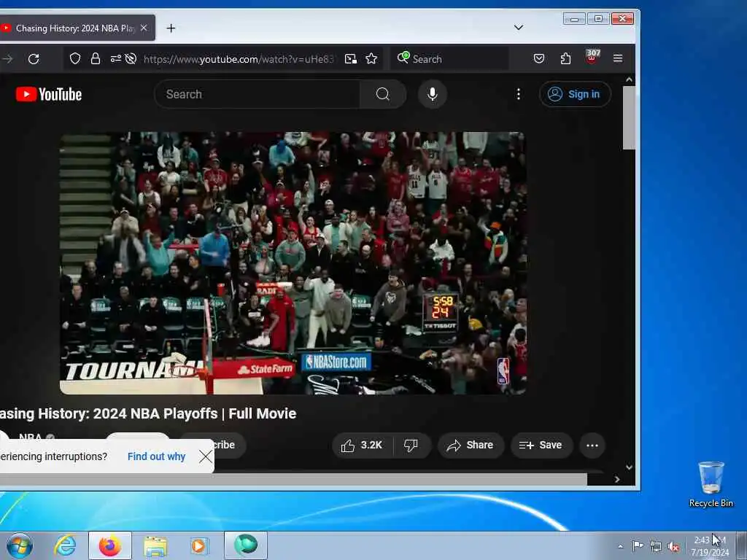Open Windows Explorer folder from taskbar
Viewport: 747px width, 560px height.
pos(155,545)
